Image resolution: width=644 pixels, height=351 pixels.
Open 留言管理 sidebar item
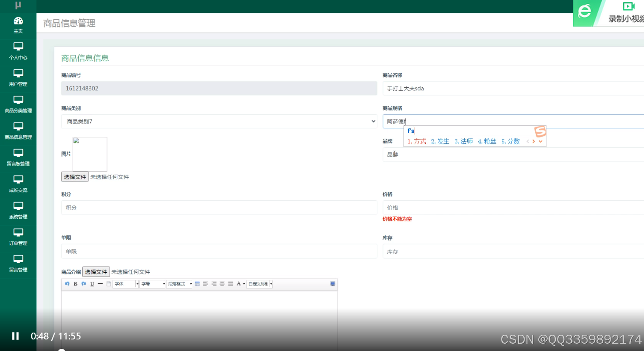[18, 264]
